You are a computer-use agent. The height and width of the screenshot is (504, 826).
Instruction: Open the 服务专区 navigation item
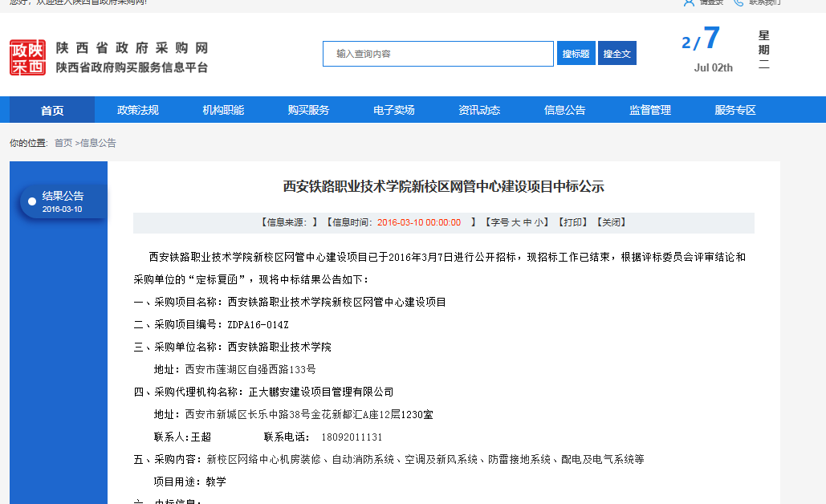click(735, 110)
